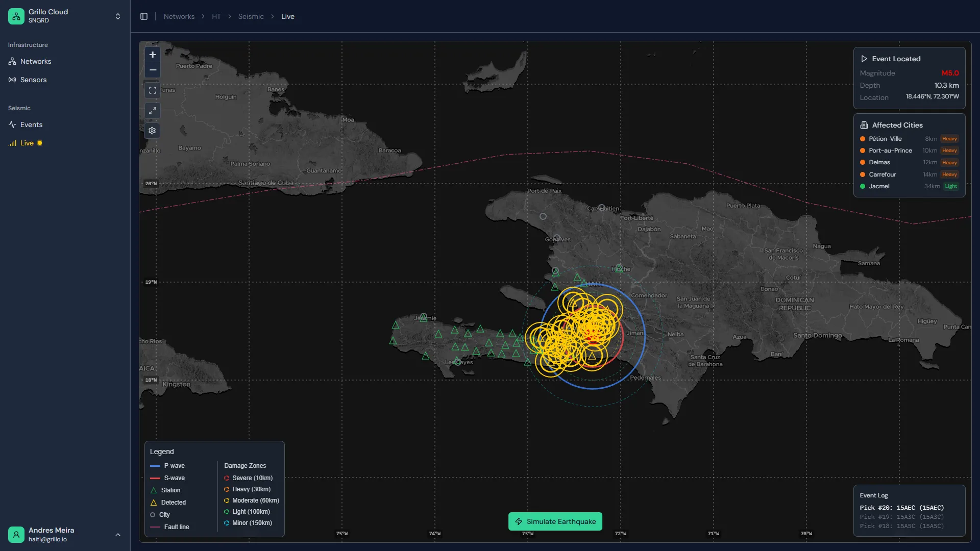Open the Seismic breadcrumb item
The image size is (980, 551).
251,16
